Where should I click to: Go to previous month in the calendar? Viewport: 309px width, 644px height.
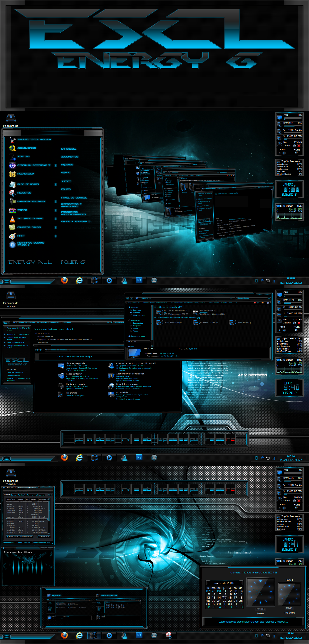tap(208, 583)
